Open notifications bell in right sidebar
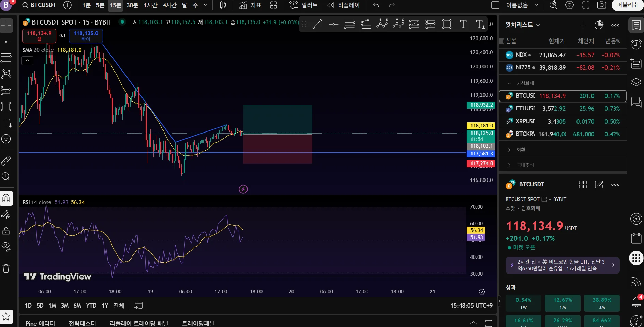 pos(636,302)
